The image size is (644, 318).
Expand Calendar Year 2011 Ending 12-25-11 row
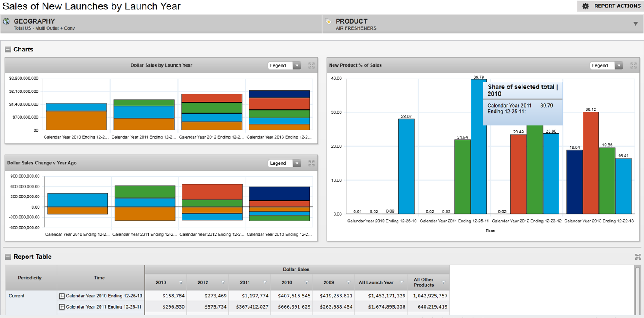pyautogui.click(x=62, y=307)
